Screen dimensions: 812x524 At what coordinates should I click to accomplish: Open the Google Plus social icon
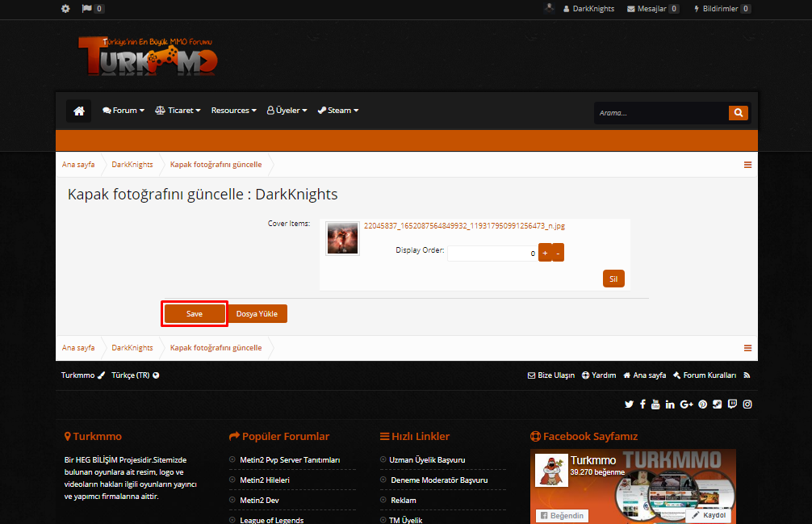687,405
